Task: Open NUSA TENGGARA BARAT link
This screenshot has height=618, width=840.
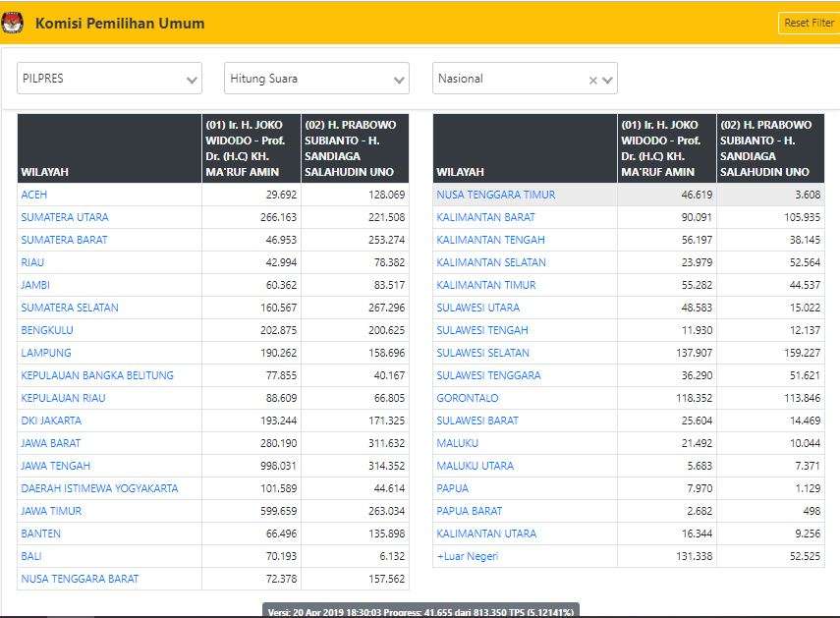Action: (80, 579)
